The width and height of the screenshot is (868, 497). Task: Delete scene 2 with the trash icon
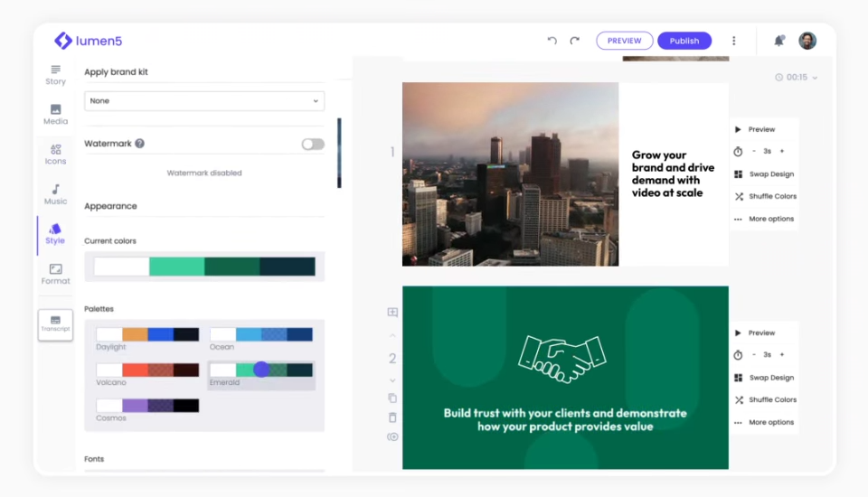pyautogui.click(x=392, y=417)
